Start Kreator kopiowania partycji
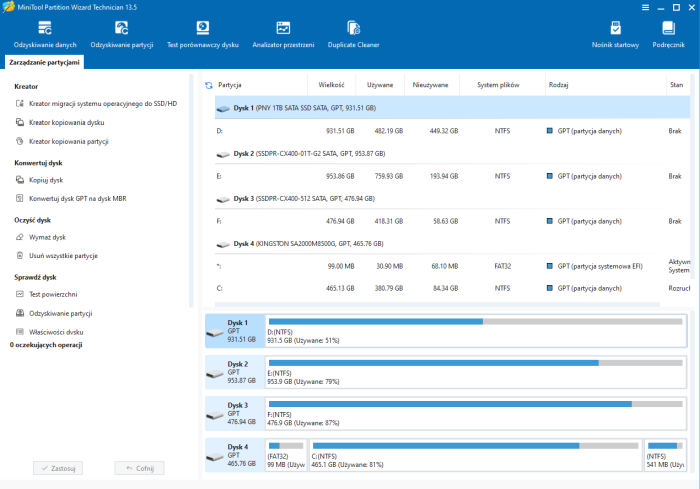The image size is (700, 489). tap(62, 142)
